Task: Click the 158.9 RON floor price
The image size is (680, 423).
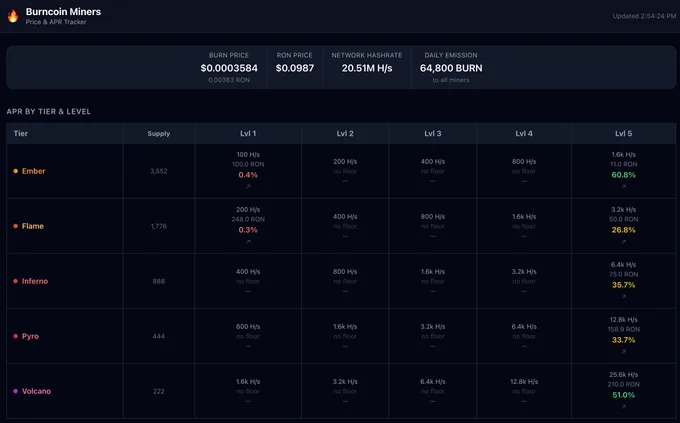Action: (624, 329)
